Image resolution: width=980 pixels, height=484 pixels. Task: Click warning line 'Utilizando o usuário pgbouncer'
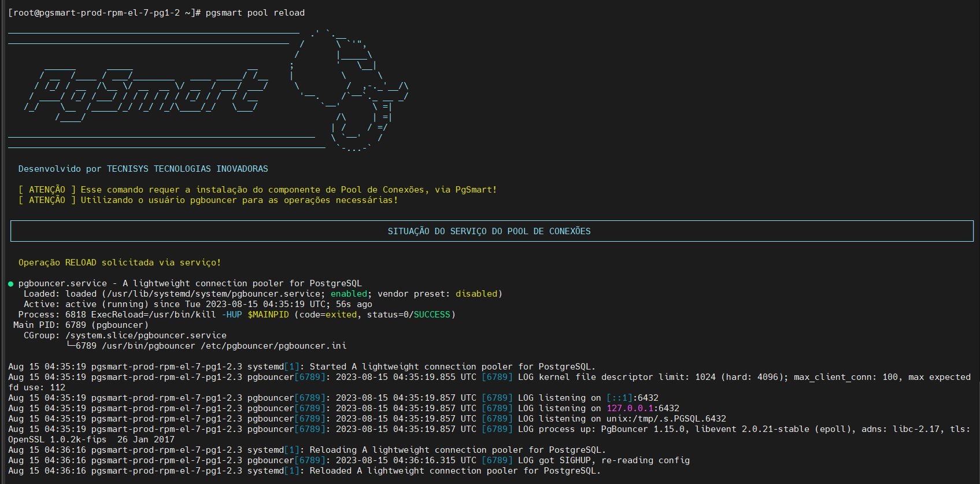[x=208, y=200]
